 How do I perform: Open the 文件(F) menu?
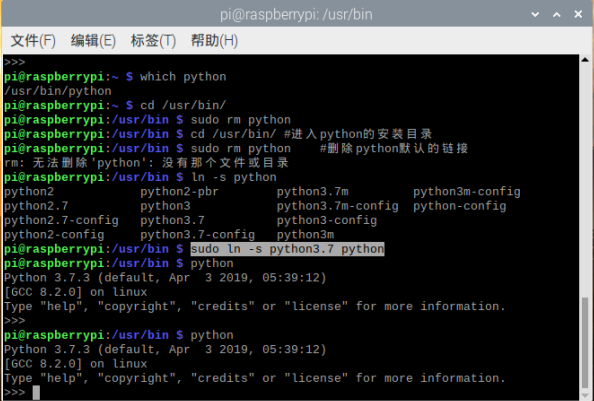click(33, 41)
